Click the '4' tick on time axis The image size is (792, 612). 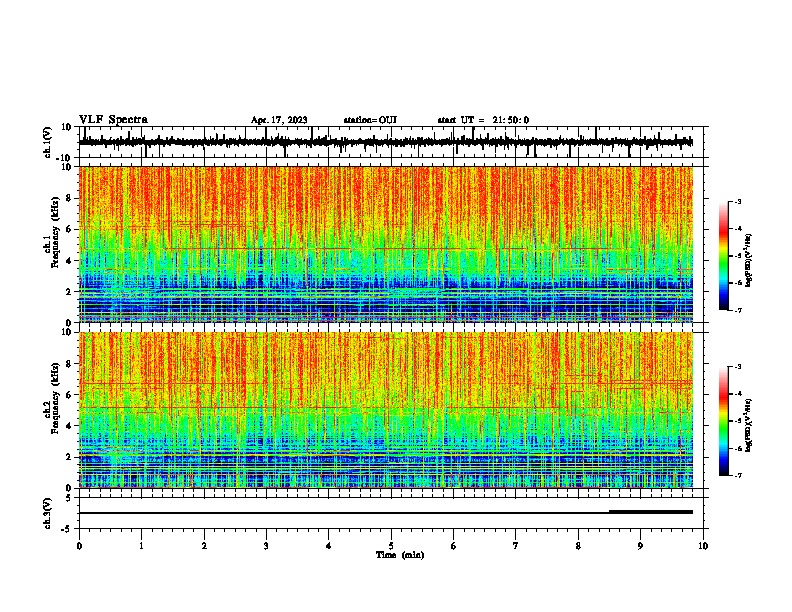tap(329, 546)
